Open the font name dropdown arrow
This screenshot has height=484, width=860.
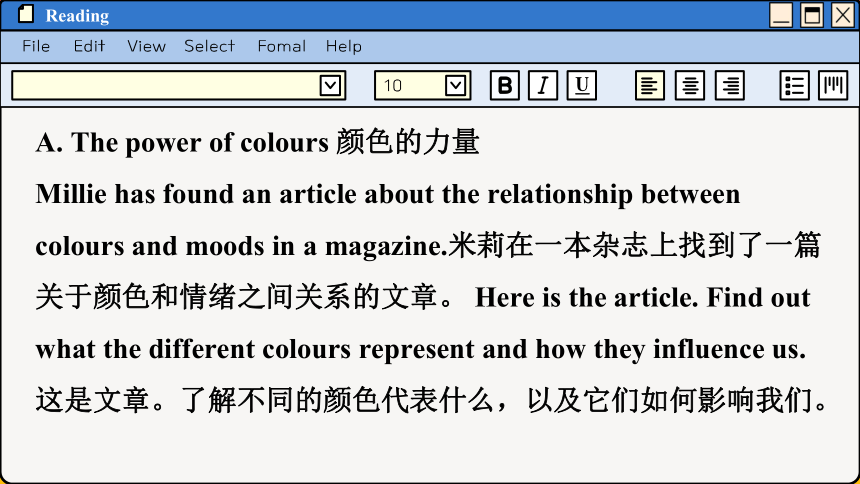pyautogui.click(x=330, y=86)
